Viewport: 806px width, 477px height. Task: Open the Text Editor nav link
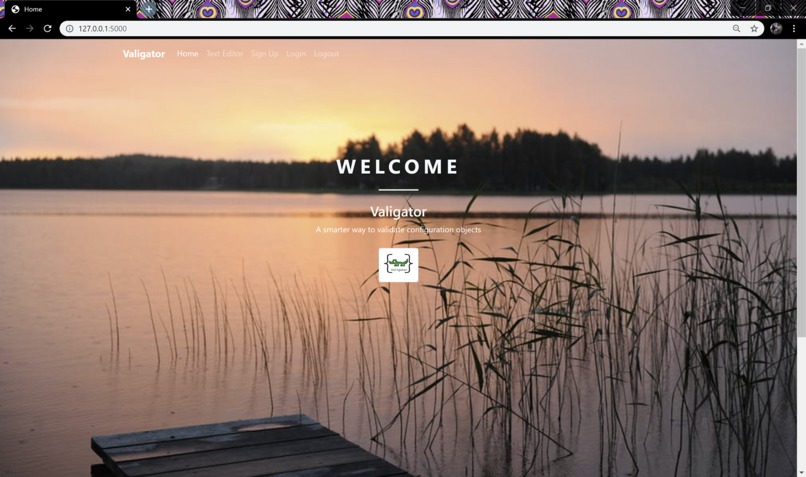pos(225,53)
